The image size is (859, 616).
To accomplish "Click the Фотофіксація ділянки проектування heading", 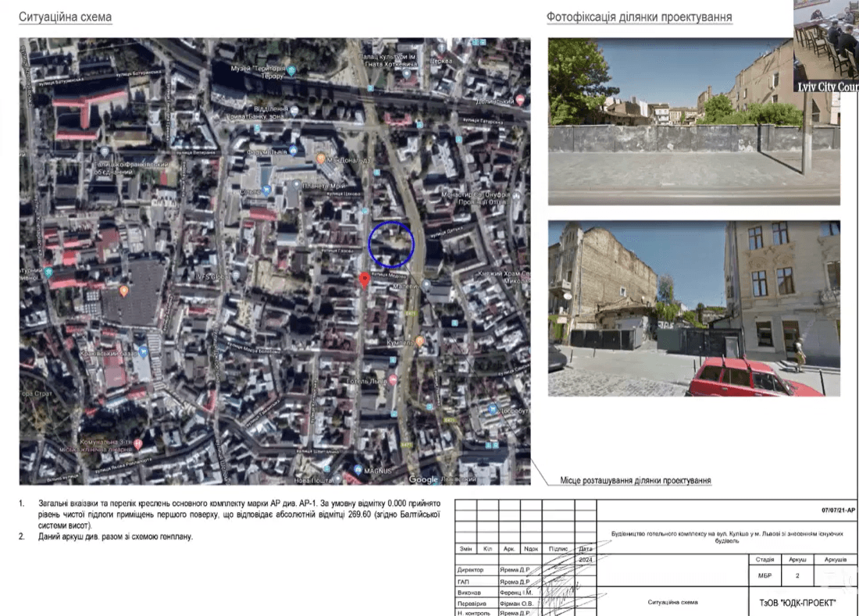I will coord(639,17).
